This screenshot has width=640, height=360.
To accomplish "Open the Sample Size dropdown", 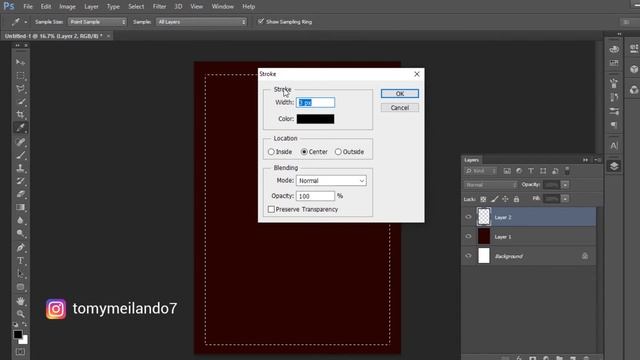I will click(97, 22).
